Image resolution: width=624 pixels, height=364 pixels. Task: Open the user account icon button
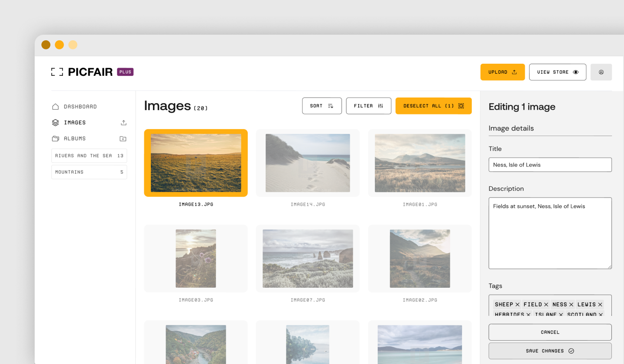coord(601,72)
